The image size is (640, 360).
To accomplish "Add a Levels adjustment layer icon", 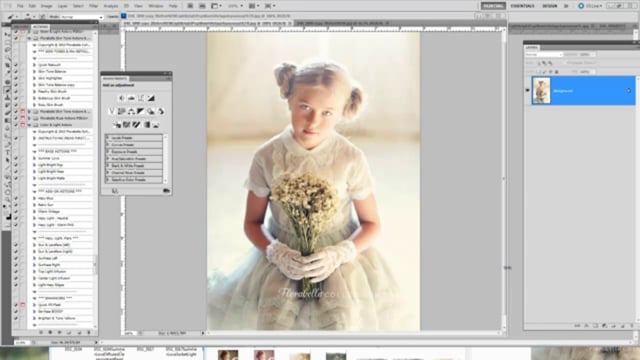I will (131, 98).
